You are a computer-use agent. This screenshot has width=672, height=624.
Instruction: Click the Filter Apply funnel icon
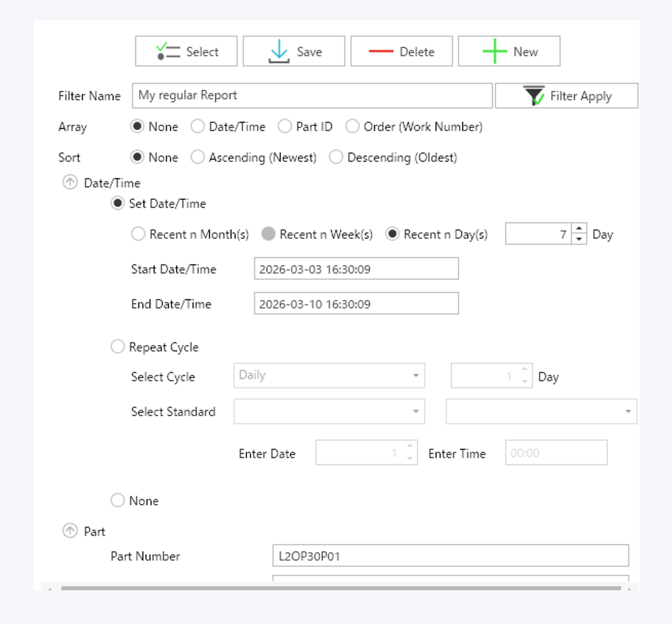(534, 96)
